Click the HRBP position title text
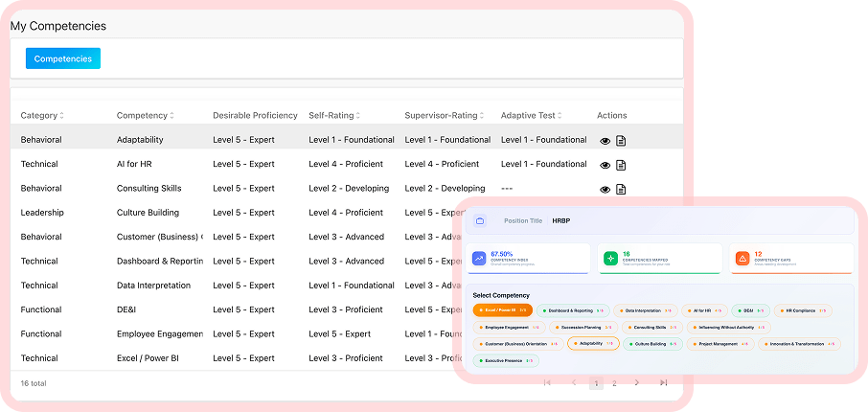This screenshot has width=868, height=412. point(560,221)
